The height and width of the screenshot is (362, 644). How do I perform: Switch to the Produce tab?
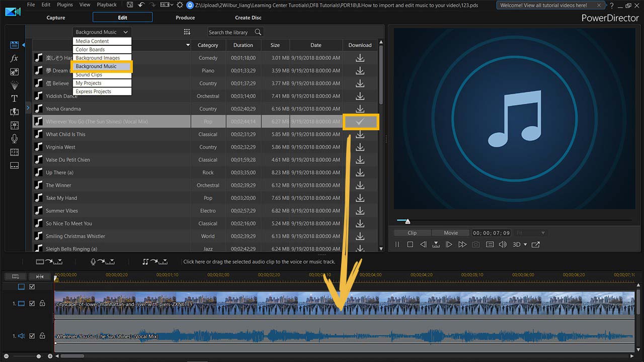coord(185,18)
